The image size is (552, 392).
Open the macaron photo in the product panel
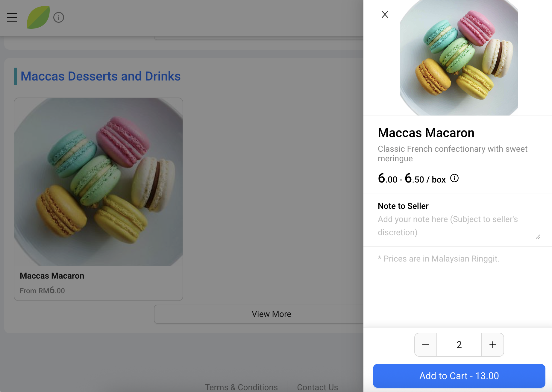pos(459,58)
